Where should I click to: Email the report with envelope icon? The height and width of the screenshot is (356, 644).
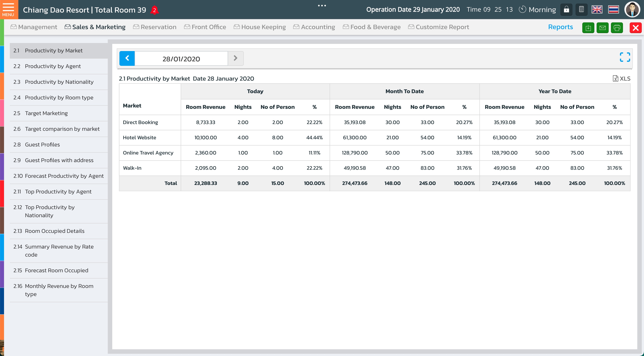(602, 28)
